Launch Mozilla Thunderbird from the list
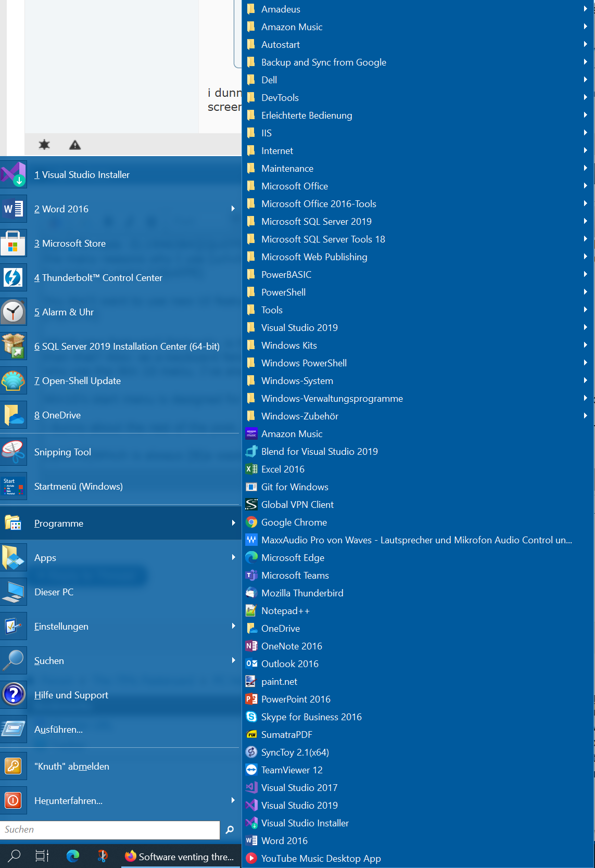This screenshot has width=595, height=868. [417, 593]
